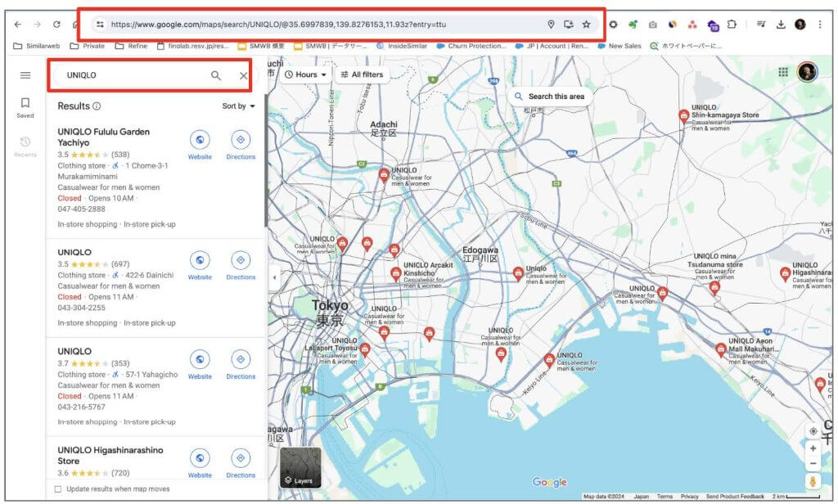Image resolution: width=838 pixels, height=504 pixels.
Task: Open Saved places in the sidebar
Action: coord(25,107)
